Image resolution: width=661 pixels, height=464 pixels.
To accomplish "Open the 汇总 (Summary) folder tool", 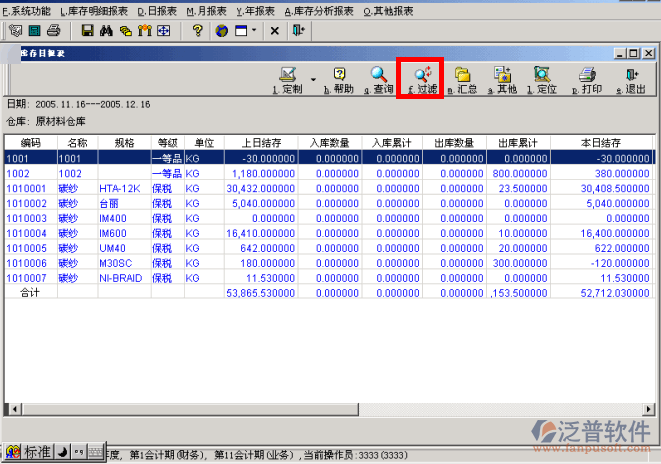I will [462, 79].
